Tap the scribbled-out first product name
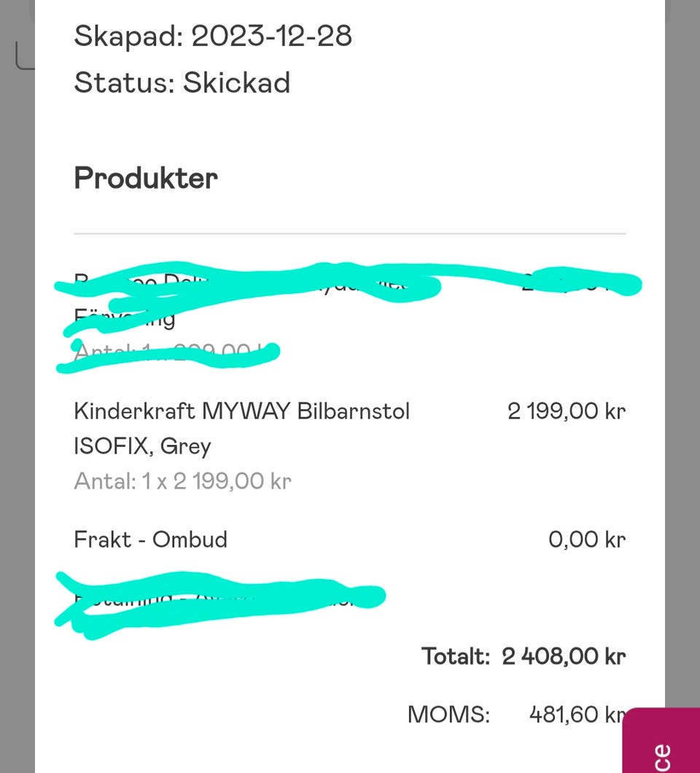 tap(248, 284)
